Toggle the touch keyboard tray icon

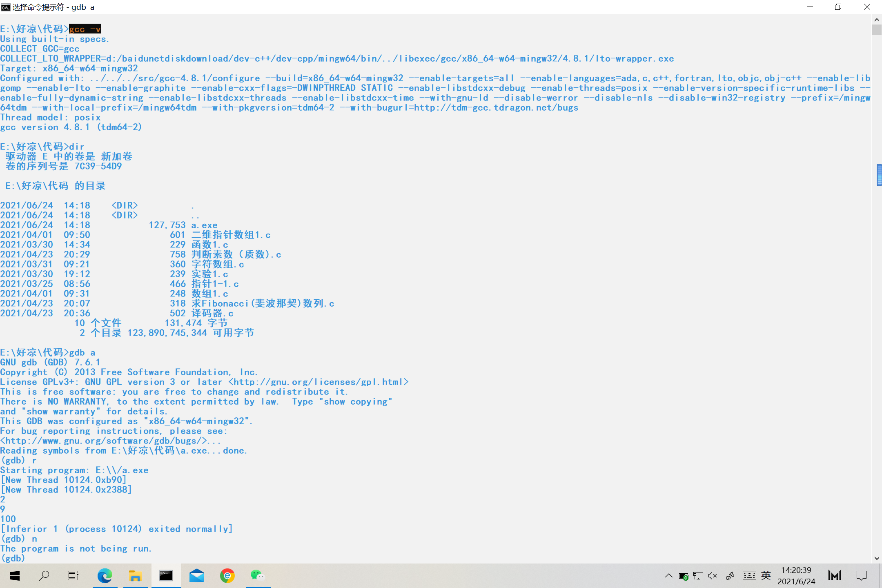click(x=749, y=576)
